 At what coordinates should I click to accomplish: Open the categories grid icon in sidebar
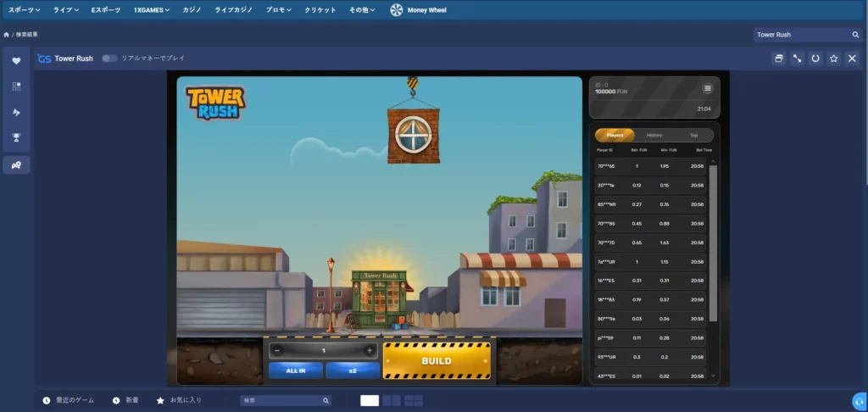click(x=16, y=86)
